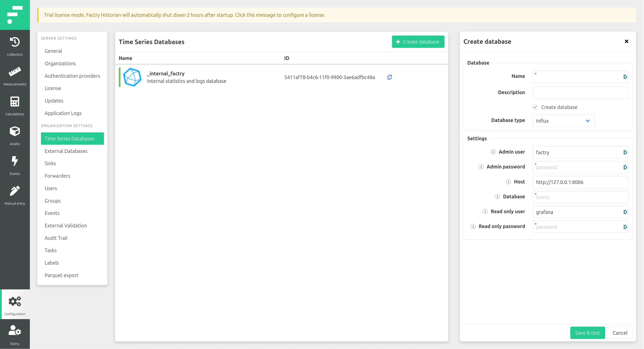The height and width of the screenshot is (349, 644).
Task: Close the Create database panel
Action: [626, 41]
